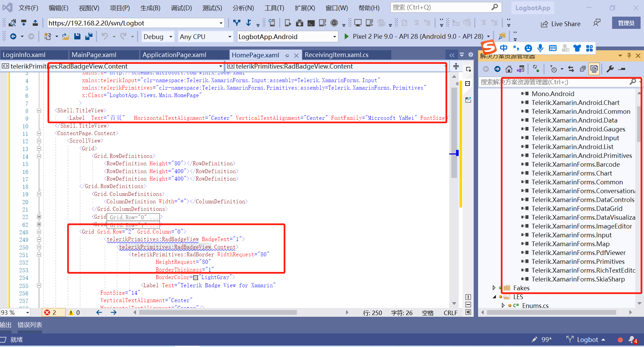Expand the Fakes folder in tree
The width and height of the screenshot is (644, 347).
click(x=494, y=288)
